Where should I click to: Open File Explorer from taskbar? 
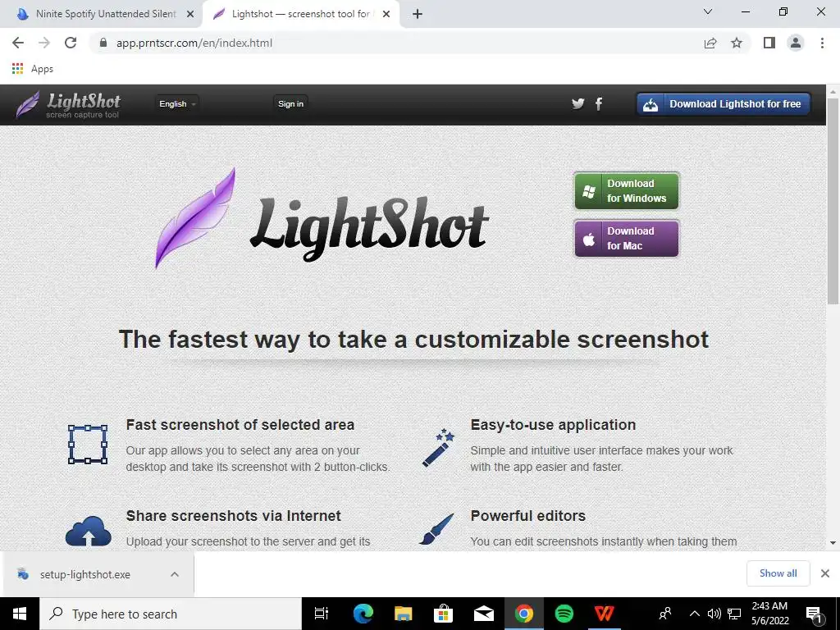click(x=403, y=614)
